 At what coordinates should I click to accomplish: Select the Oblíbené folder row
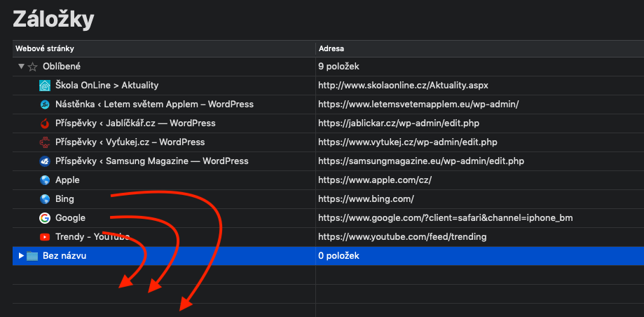point(328,67)
